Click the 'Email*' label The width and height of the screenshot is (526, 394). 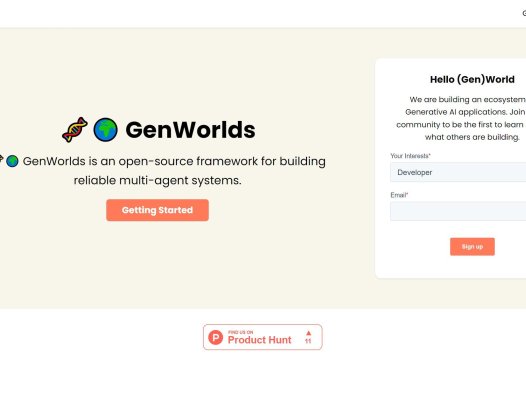pos(399,195)
